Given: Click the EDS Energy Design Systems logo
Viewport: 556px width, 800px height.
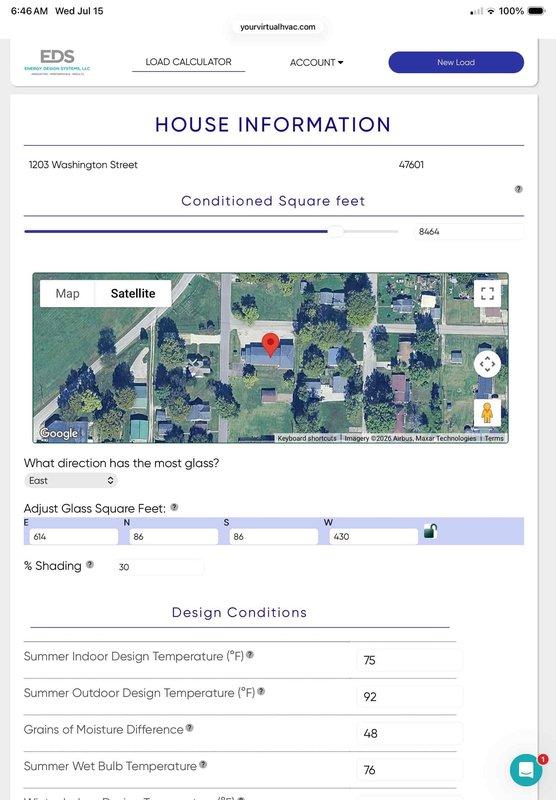Looking at the screenshot, I should 57,62.
